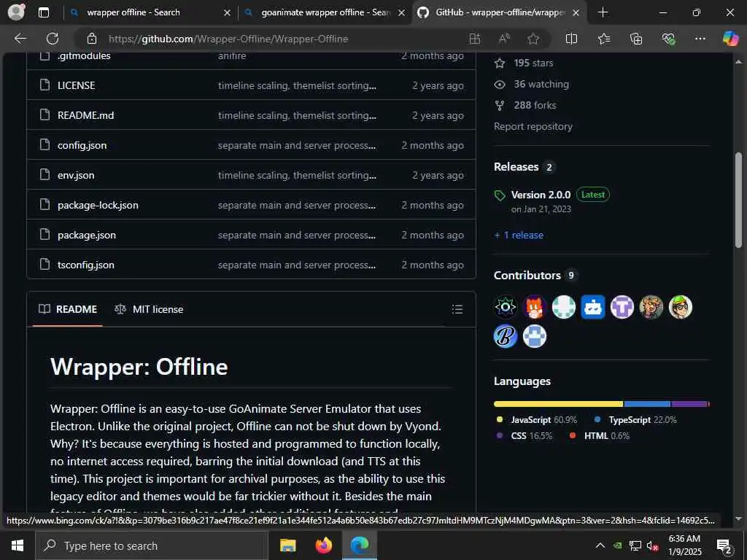747x560 pixels.
Task: Open the tab actions menu icon
Action: pyautogui.click(x=43, y=12)
